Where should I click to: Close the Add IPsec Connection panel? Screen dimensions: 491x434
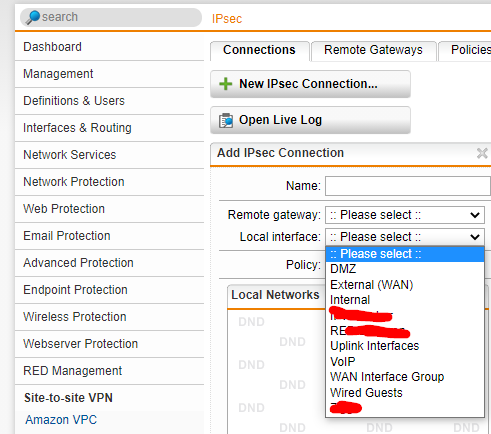(482, 153)
